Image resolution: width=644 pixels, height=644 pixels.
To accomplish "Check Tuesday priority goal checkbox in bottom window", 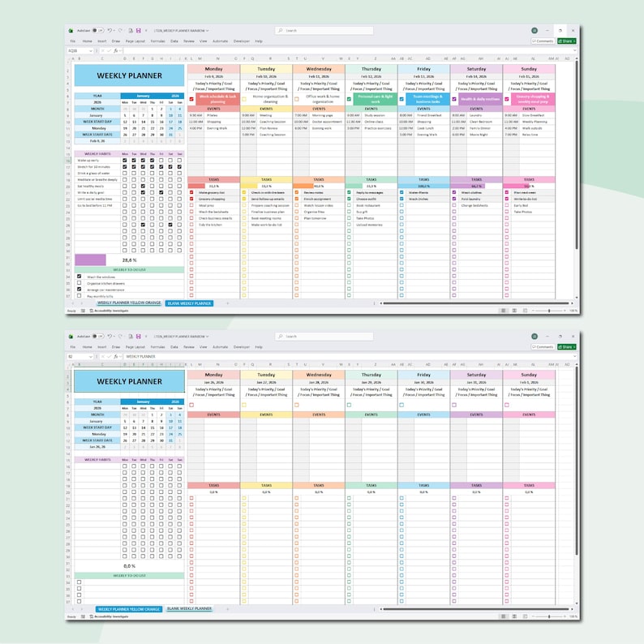I will (244, 405).
